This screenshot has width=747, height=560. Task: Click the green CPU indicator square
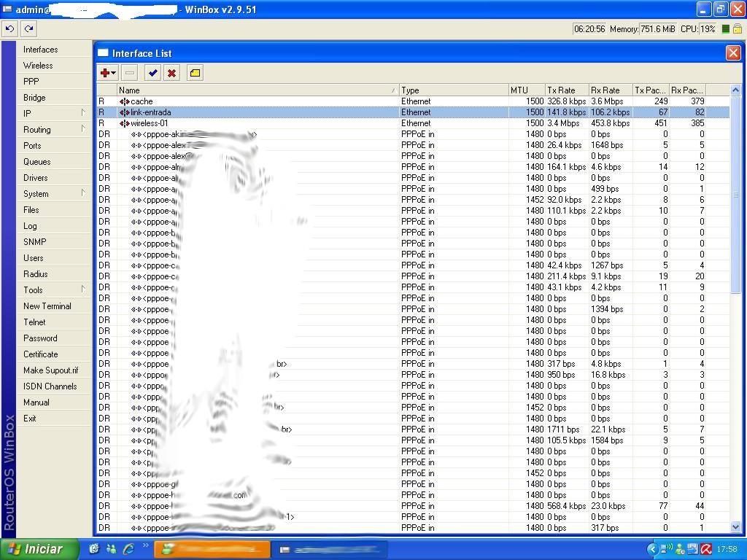point(725,29)
